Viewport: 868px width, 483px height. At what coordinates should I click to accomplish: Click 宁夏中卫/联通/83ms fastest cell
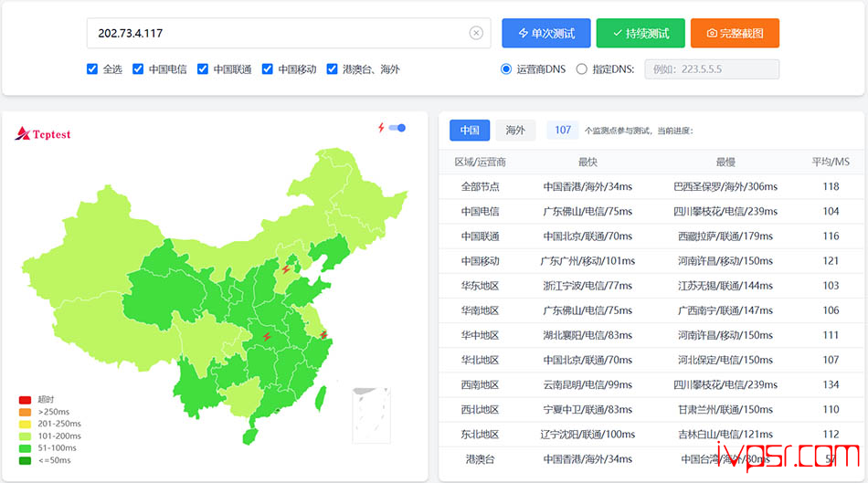coord(587,410)
